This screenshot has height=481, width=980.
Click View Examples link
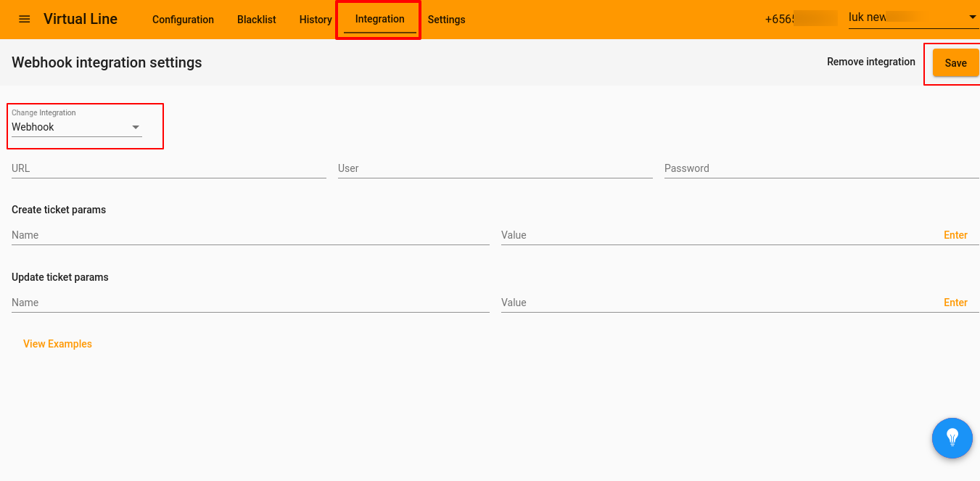tap(58, 344)
